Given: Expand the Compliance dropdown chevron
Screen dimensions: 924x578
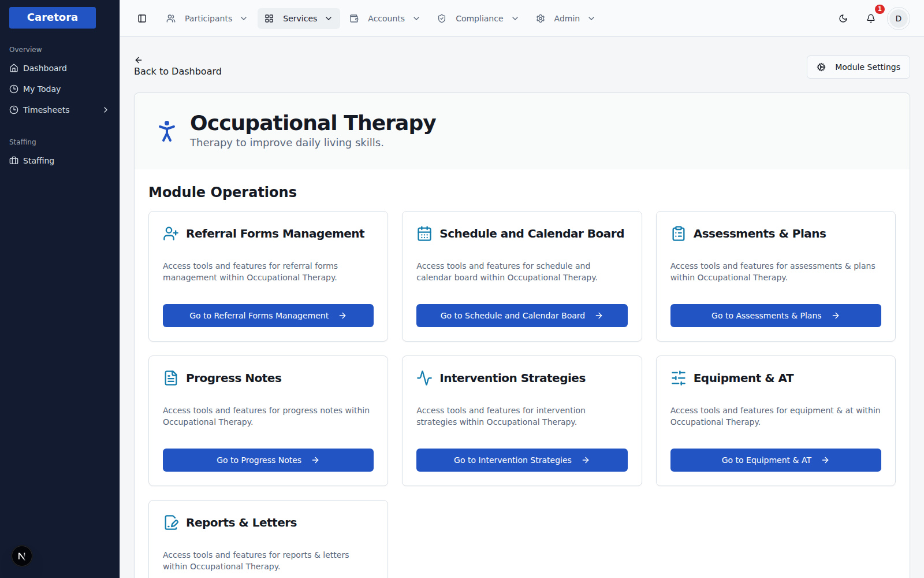Looking at the screenshot, I should (515, 18).
